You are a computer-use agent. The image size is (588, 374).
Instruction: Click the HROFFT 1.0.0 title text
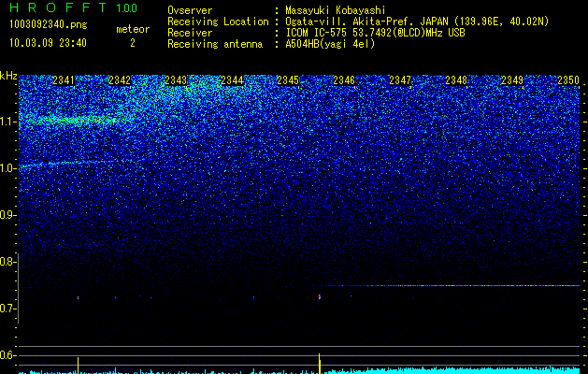[74, 7]
